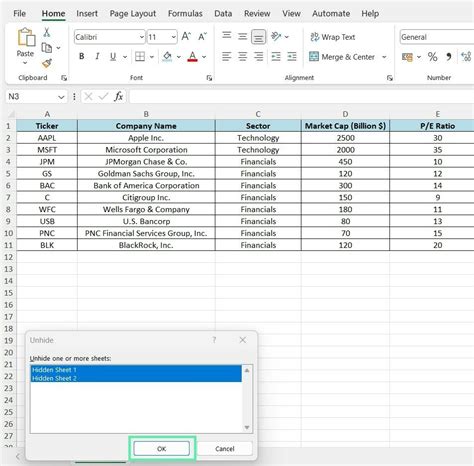Apply comma style
474x466 pixels.
[x=449, y=57]
